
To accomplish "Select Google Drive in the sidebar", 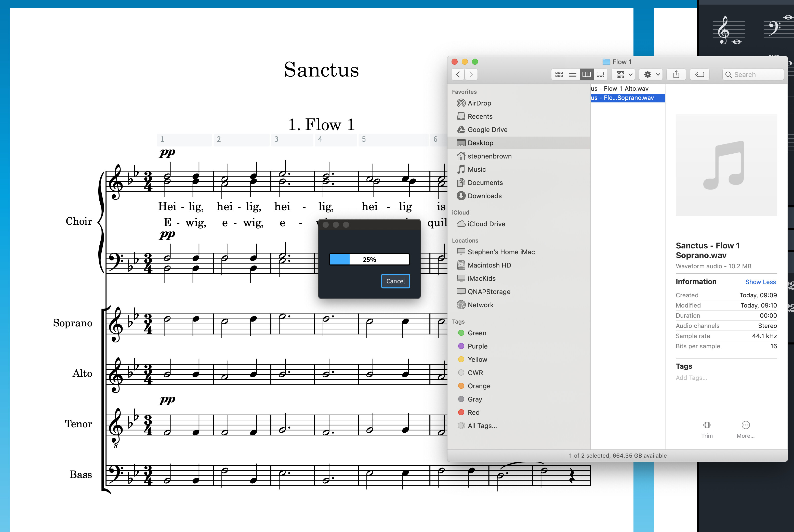I will coord(487,130).
